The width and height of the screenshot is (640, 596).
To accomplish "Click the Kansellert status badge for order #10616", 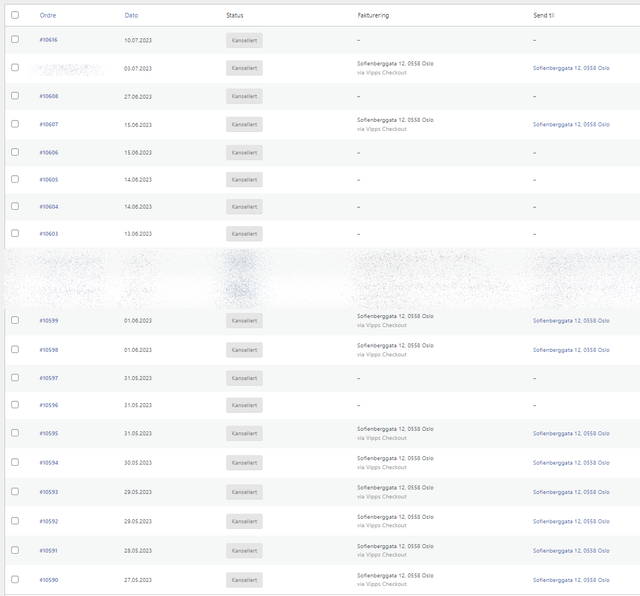I will 244,40.
